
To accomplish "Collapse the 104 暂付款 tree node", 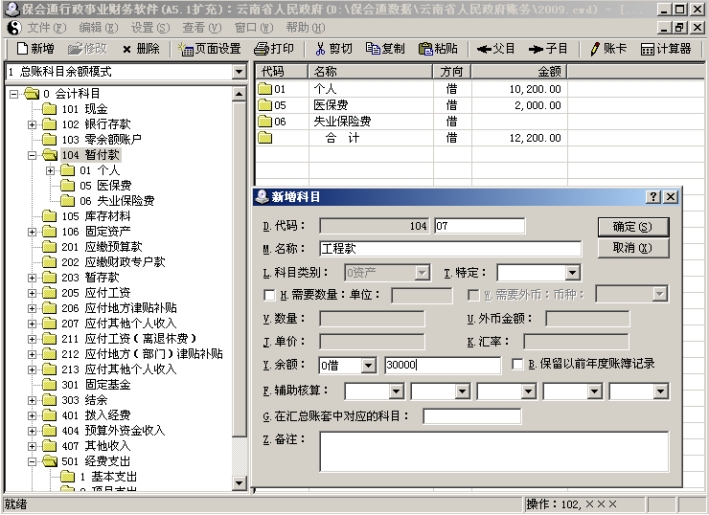I will tap(32, 156).
